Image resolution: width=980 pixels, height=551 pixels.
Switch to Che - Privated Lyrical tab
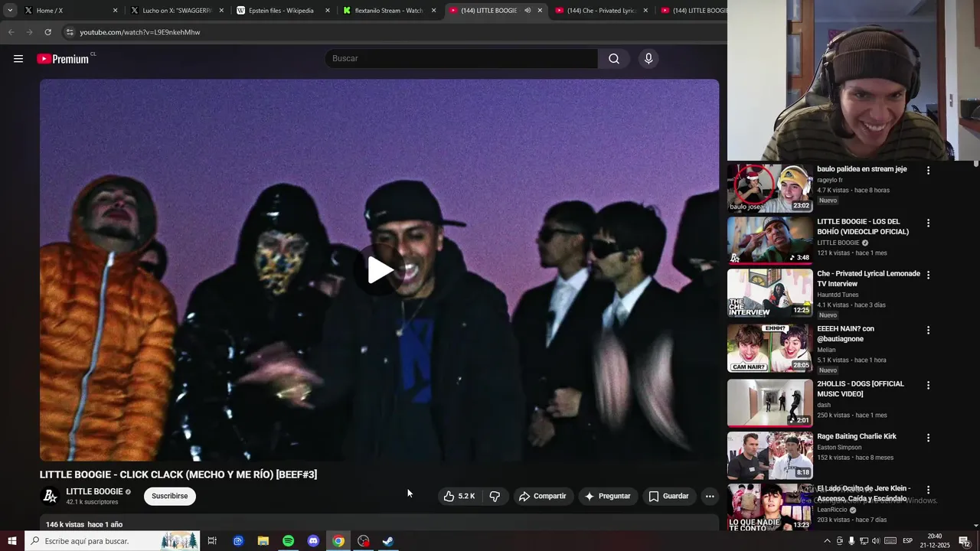click(x=599, y=11)
